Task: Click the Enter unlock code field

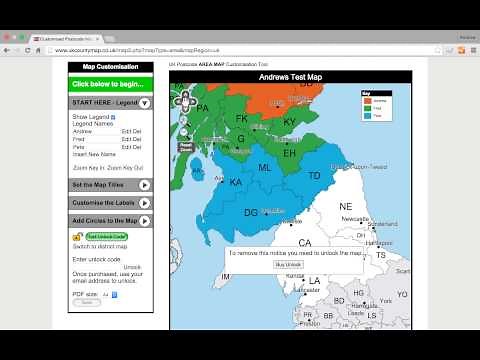Action: click(x=98, y=267)
